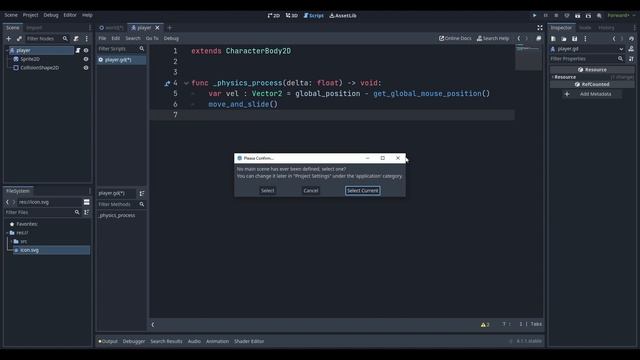Open Scene dock three-dot options menu

point(87,38)
